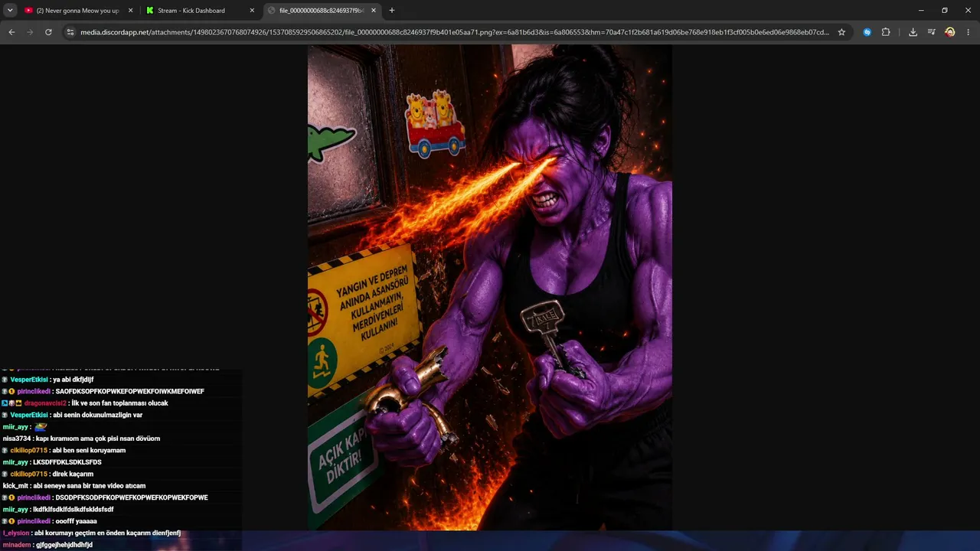Viewport: 980px width, 551px height.
Task: Select chat message starting 'SAOFDKSOPFKOP'
Action: [130, 392]
